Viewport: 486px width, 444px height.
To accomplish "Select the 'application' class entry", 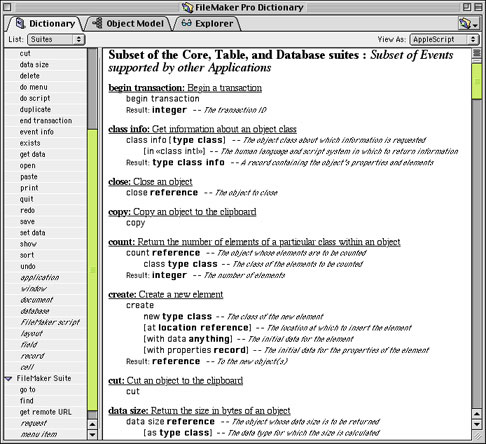I will pyautogui.click(x=40, y=278).
